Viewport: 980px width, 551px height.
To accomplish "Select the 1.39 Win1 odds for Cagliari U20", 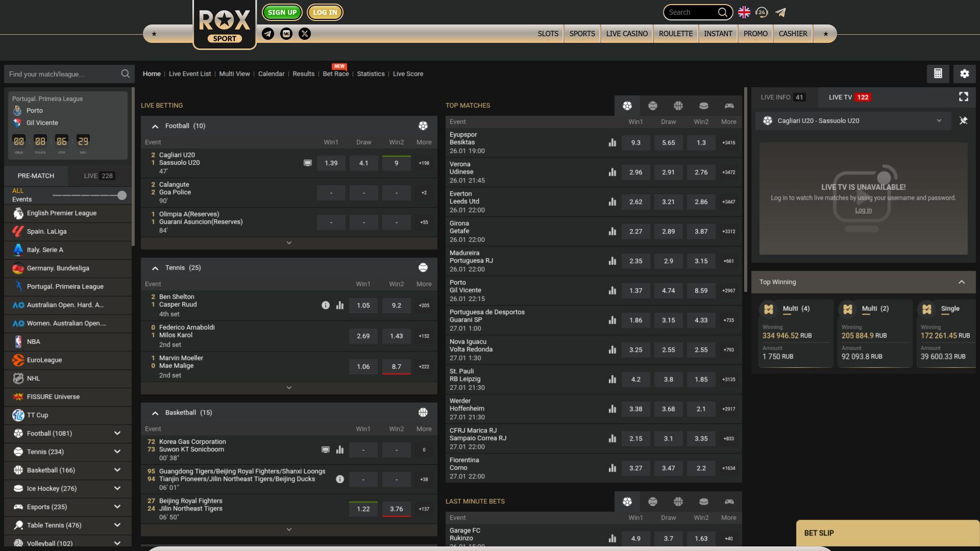I will (331, 163).
